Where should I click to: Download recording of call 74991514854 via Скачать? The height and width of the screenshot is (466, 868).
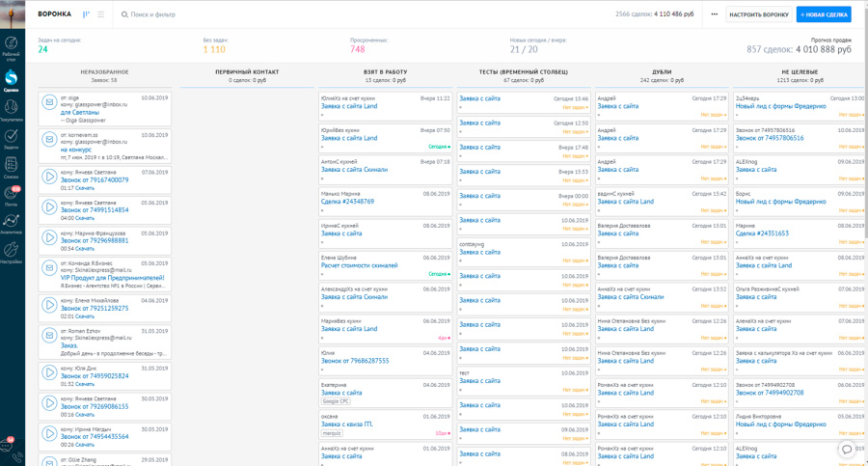[85, 218]
